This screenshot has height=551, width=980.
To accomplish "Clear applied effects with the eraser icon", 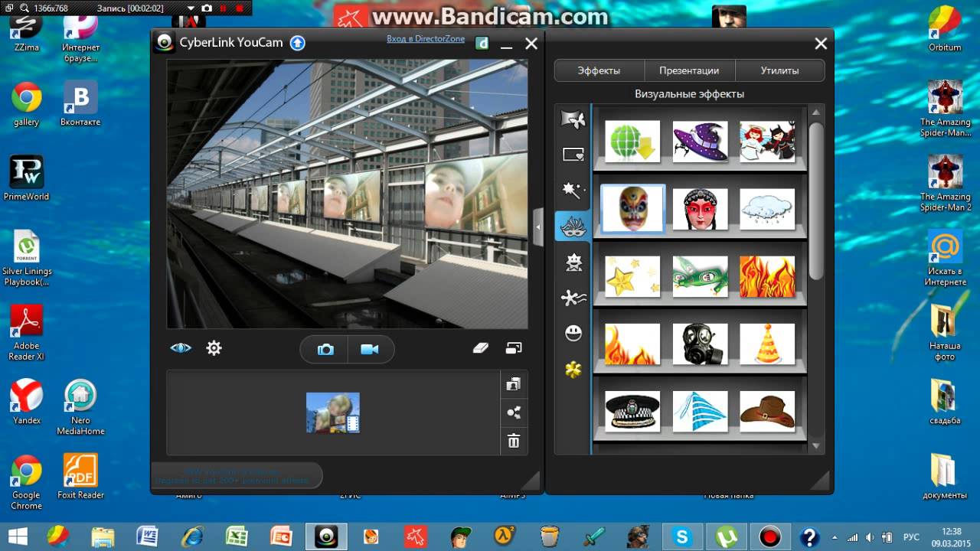I will click(x=481, y=348).
